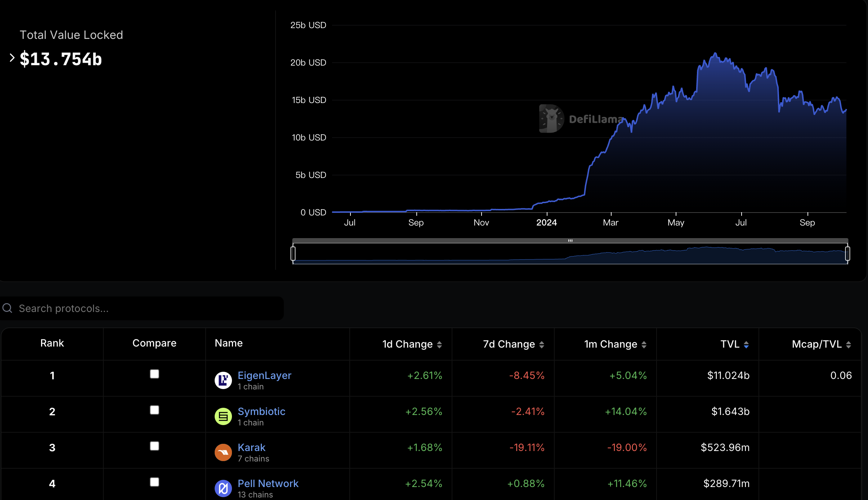The height and width of the screenshot is (500, 868).
Task: Open the Symbiotic protocol link
Action: (x=261, y=411)
